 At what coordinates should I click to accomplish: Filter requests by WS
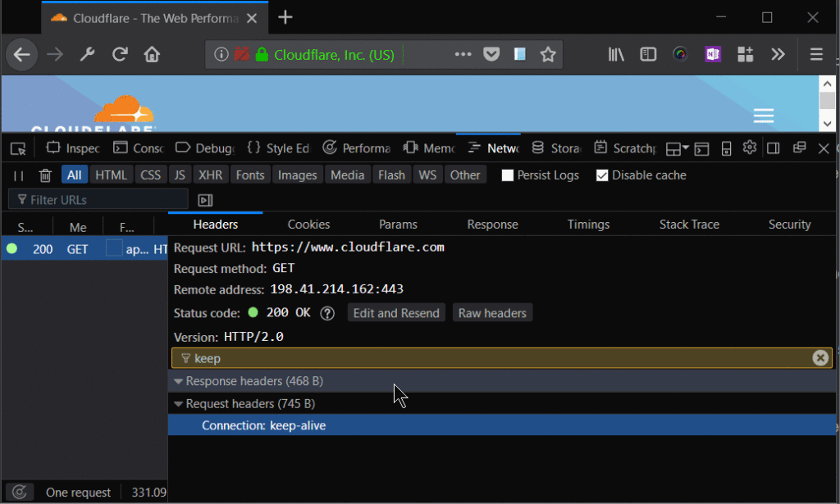427,175
